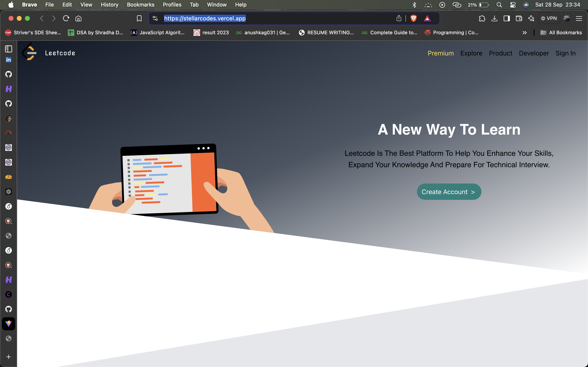Select the download icon in toolbar
Screen dimensions: 588x367
click(494, 19)
